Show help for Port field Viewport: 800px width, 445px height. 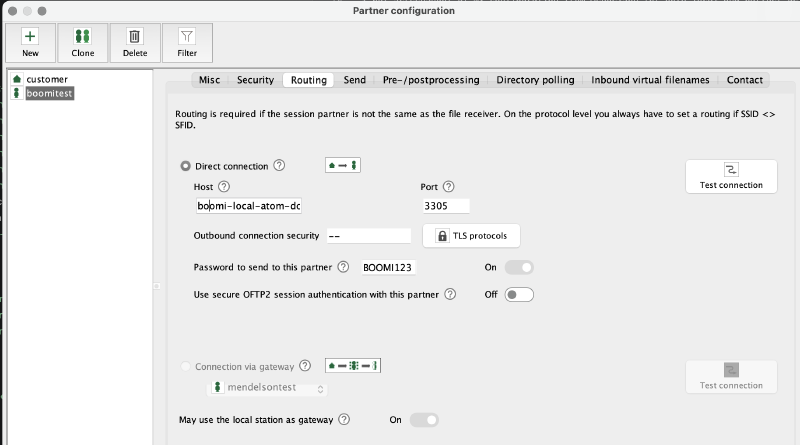(448, 187)
